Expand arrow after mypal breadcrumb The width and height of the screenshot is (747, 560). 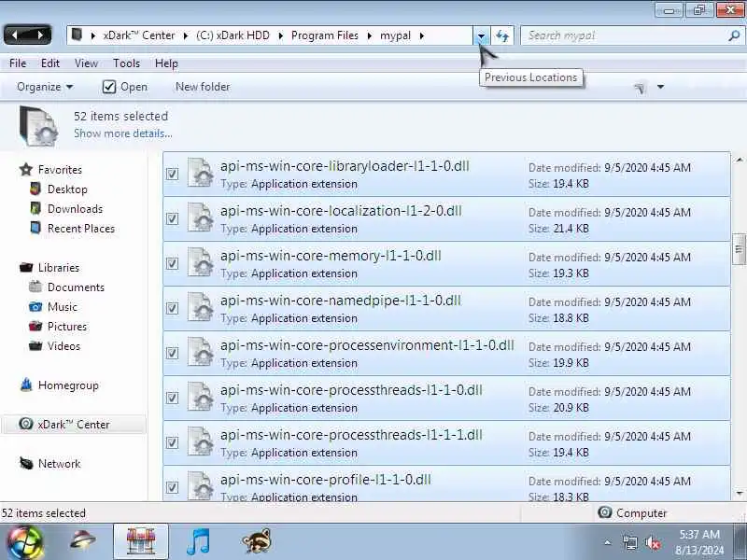(x=422, y=35)
